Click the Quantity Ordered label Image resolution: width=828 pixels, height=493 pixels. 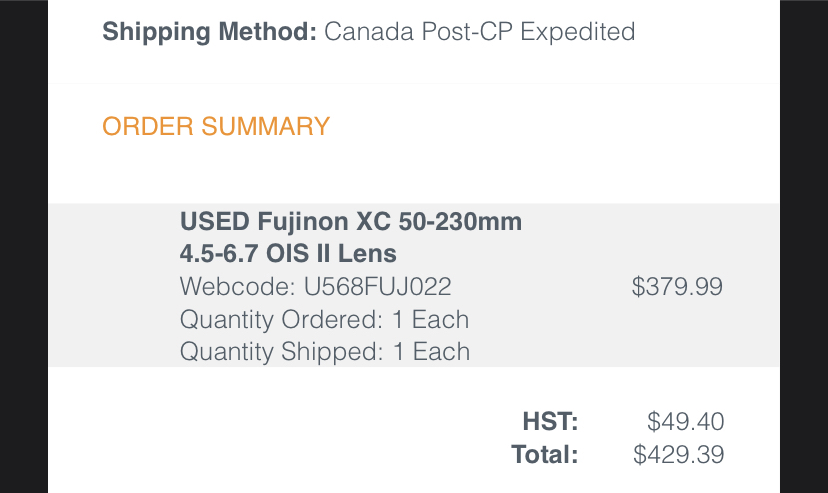[x=280, y=319]
